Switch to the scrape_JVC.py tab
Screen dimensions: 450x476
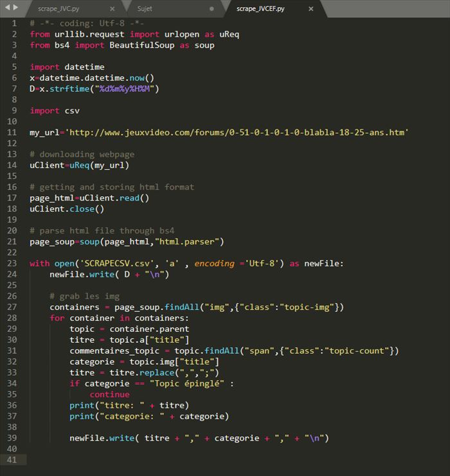[x=59, y=9]
